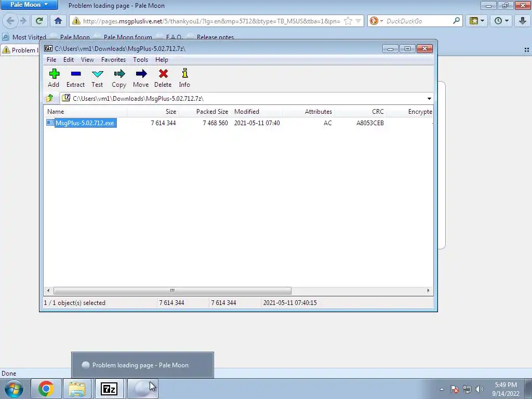Open the 7-Zip Favorites menu
532x399 pixels.
click(x=114, y=60)
